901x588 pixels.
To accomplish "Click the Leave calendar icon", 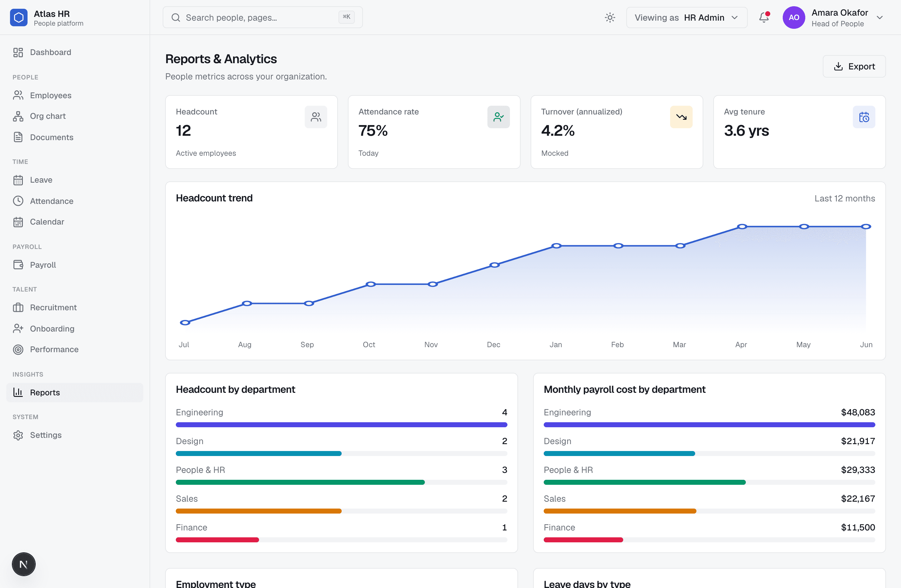I will (18, 180).
